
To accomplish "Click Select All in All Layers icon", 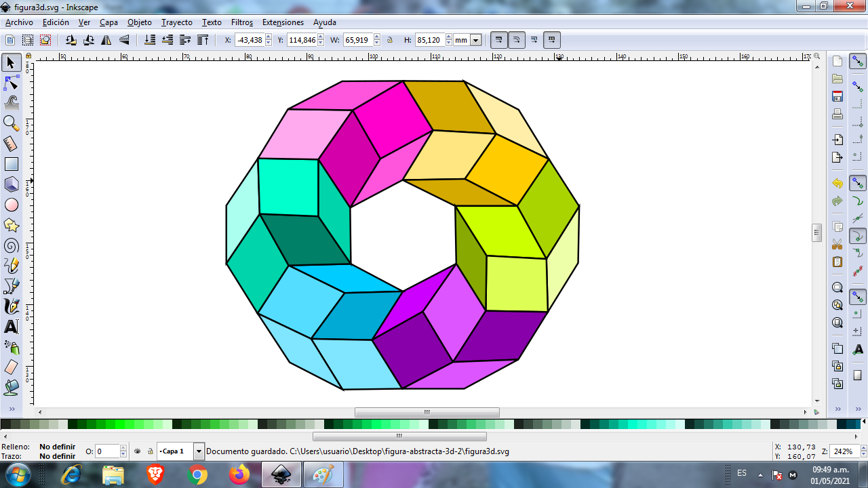I will coord(28,40).
